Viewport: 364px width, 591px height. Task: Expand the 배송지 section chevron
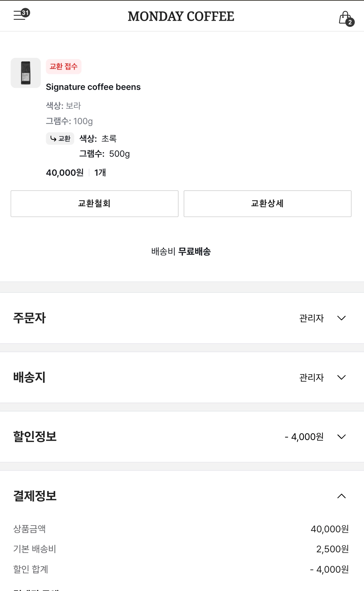coord(341,378)
